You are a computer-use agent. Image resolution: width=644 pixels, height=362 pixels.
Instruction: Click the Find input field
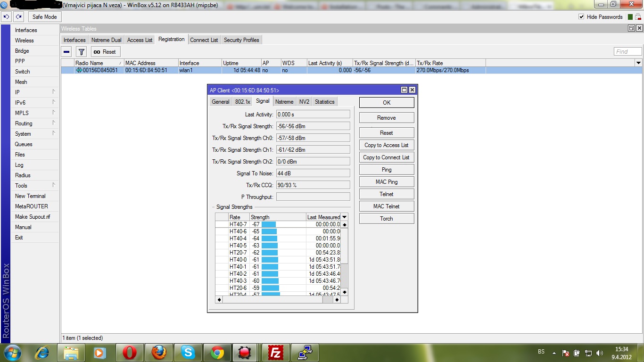coord(627,52)
